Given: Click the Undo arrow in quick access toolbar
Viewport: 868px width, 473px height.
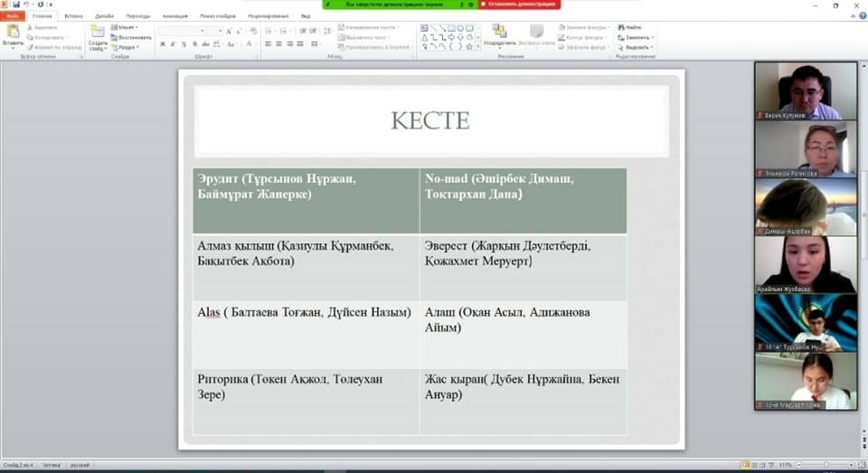Looking at the screenshot, I should point(28,5).
